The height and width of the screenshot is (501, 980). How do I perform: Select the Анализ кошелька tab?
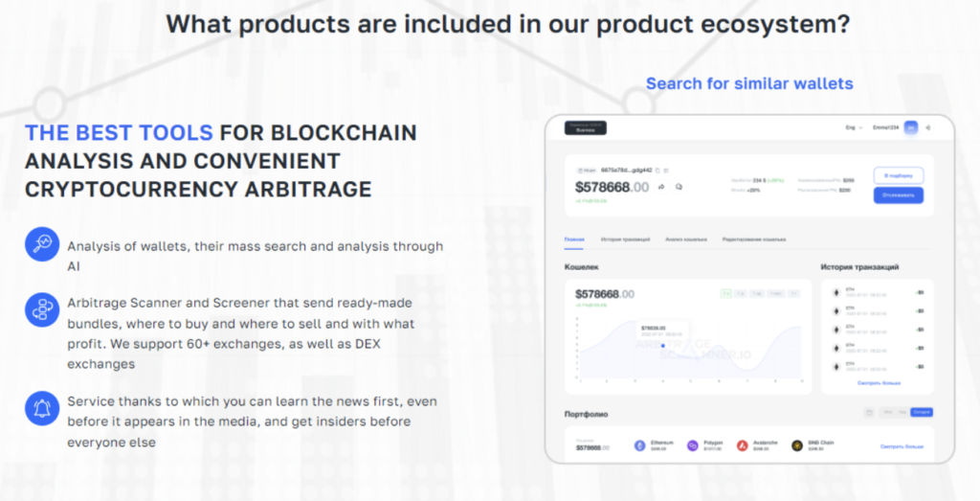point(685,239)
